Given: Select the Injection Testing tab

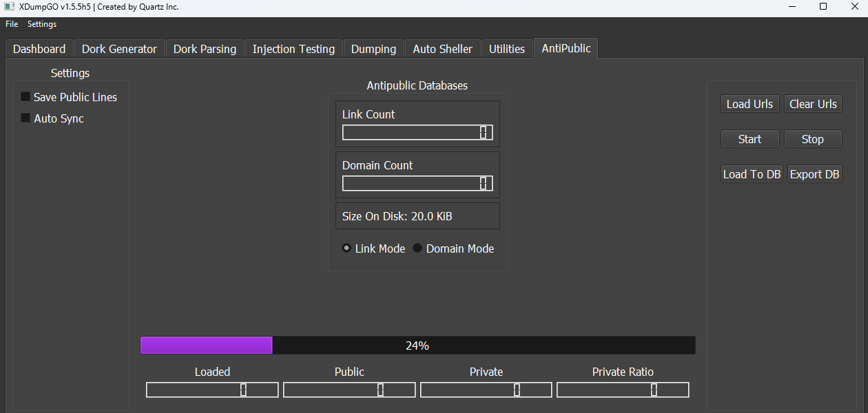Looking at the screenshot, I should pos(293,49).
